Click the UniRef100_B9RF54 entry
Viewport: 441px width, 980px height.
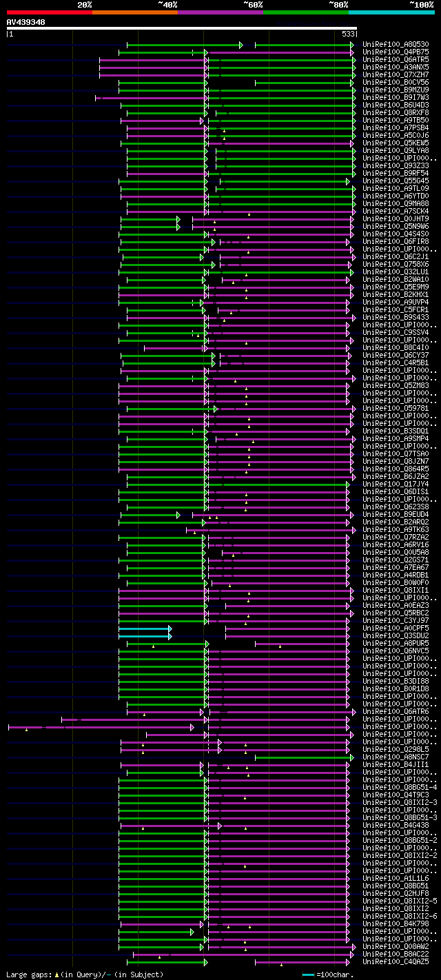396,174
